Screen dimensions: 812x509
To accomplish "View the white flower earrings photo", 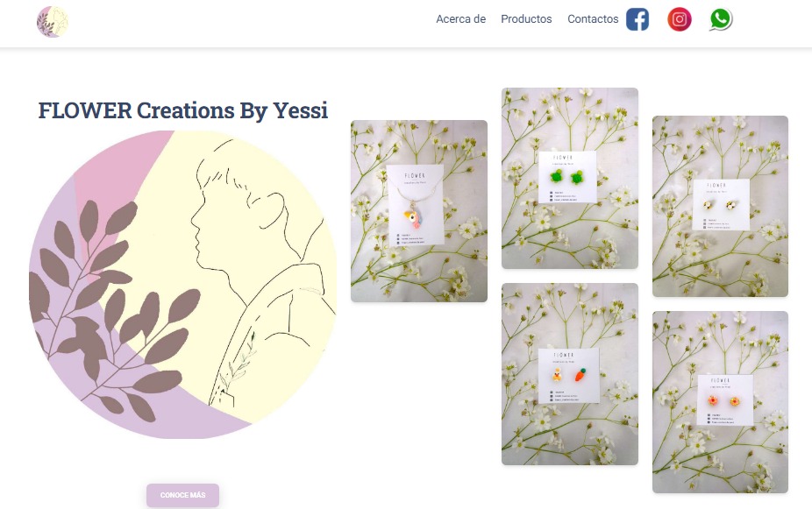I will 720,207.
